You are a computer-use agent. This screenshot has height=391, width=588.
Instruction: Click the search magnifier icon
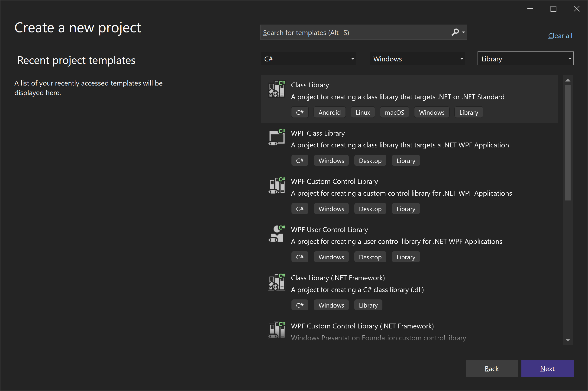[455, 32]
